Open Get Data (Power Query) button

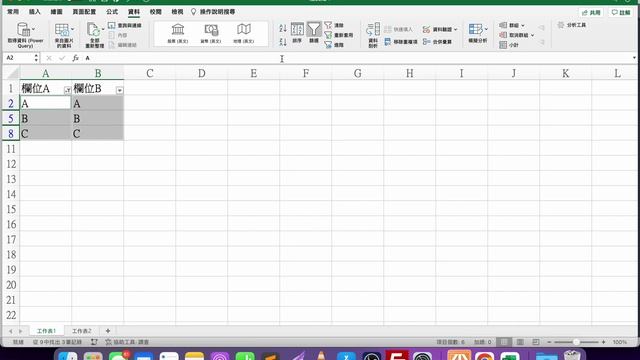(24, 35)
